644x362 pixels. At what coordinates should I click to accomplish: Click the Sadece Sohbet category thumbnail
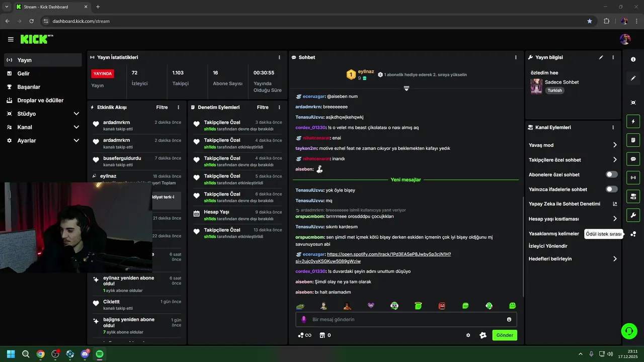[536, 86]
